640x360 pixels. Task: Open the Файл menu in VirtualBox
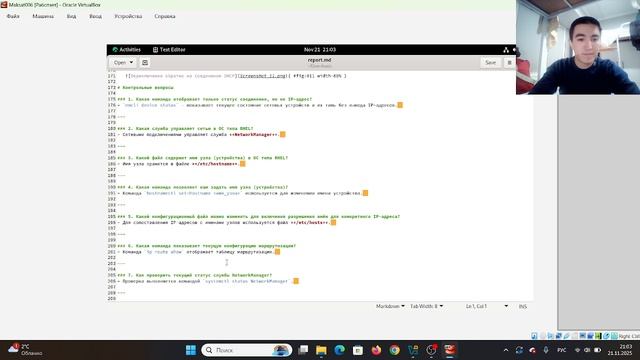click(13, 16)
